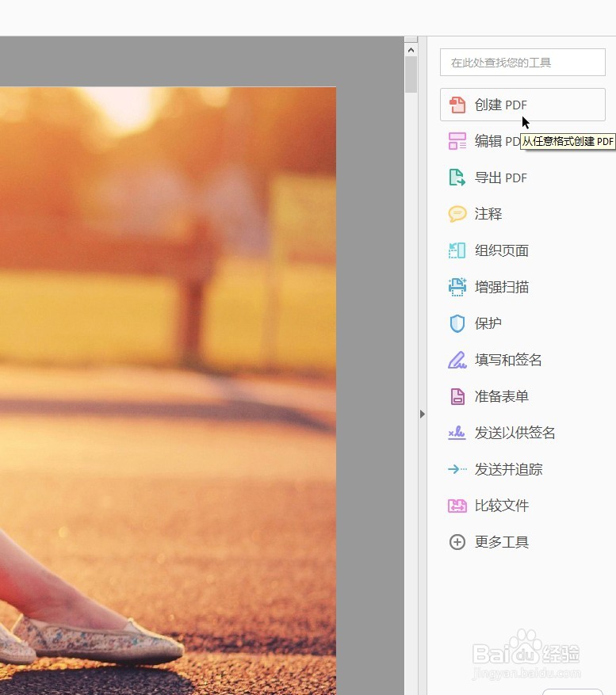Select 更多工具 text

coord(502,541)
